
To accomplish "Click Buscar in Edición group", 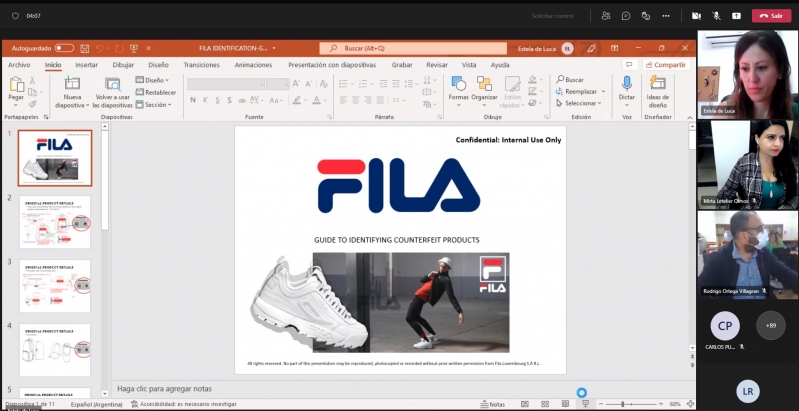I will [570, 79].
